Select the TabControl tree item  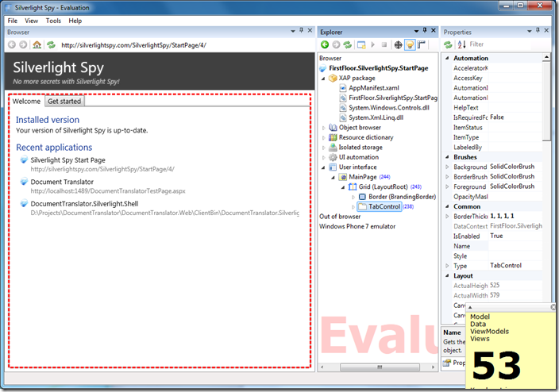[384, 206]
